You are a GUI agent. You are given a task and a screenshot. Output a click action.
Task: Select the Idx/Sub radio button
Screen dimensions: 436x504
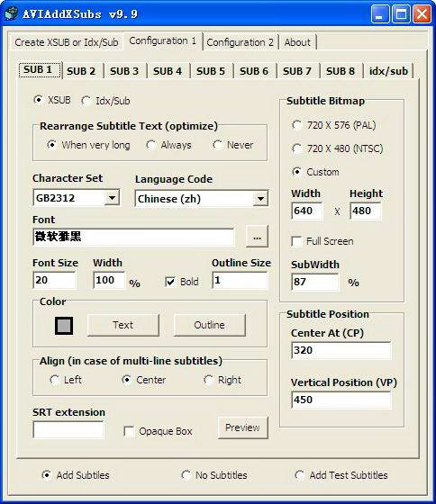click(x=86, y=101)
